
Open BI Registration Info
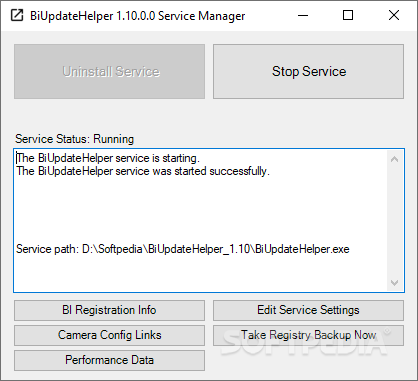(109, 310)
